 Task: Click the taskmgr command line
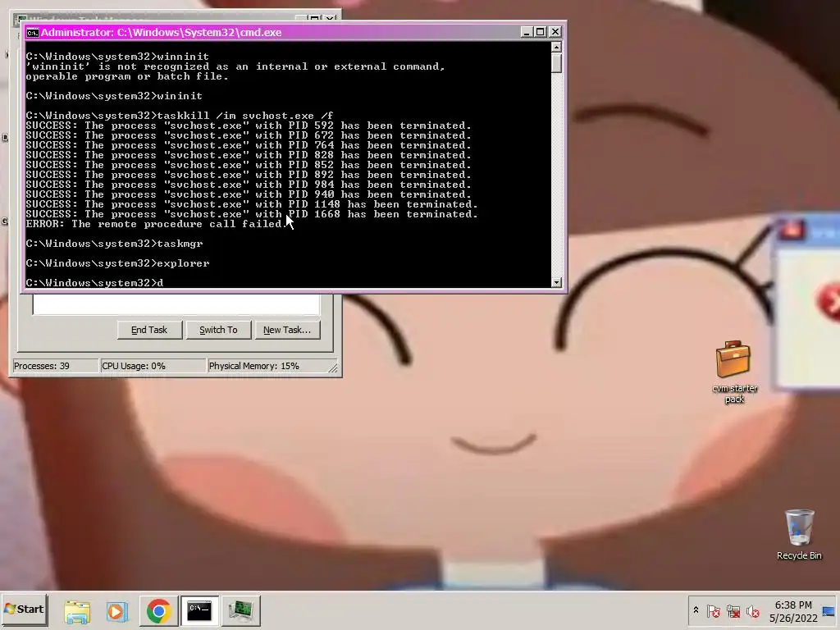pyautogui.click(x=114, y=244)
